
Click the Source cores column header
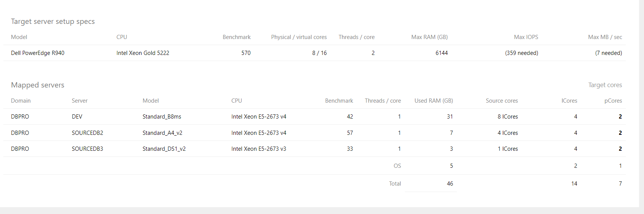coord(502,101)
